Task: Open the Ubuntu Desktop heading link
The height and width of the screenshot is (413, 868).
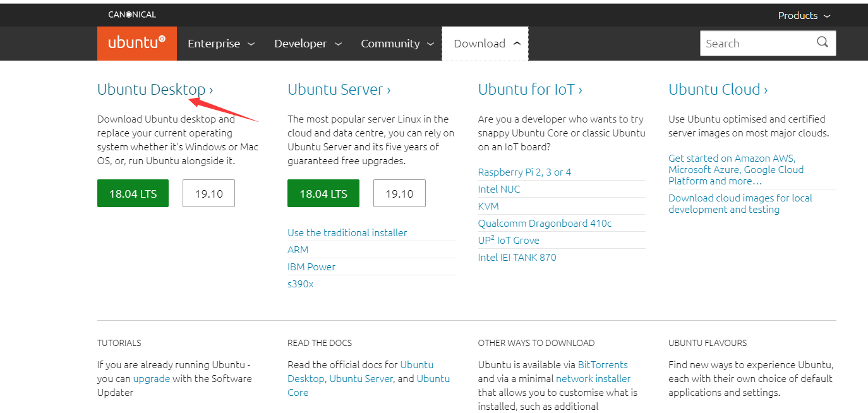Action: [x=155, y=90]
